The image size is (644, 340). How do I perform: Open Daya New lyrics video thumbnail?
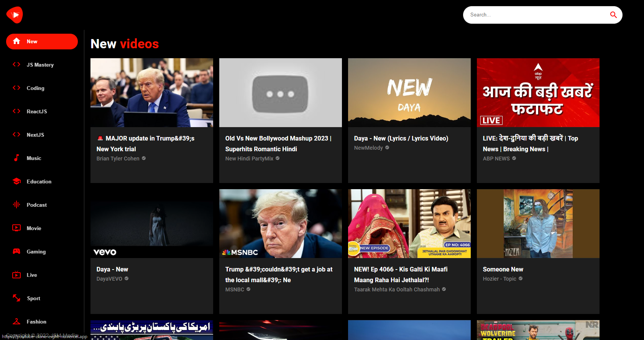click(409, 93)
